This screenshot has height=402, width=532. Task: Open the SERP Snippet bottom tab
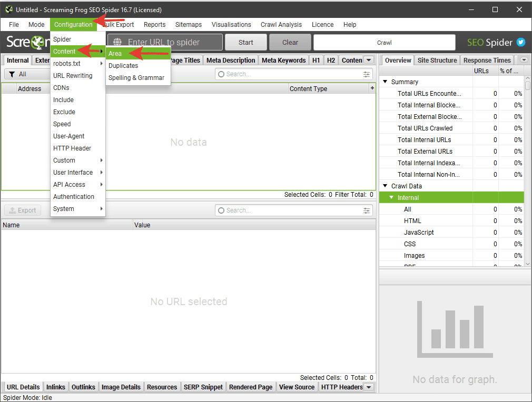click(203, 387)
